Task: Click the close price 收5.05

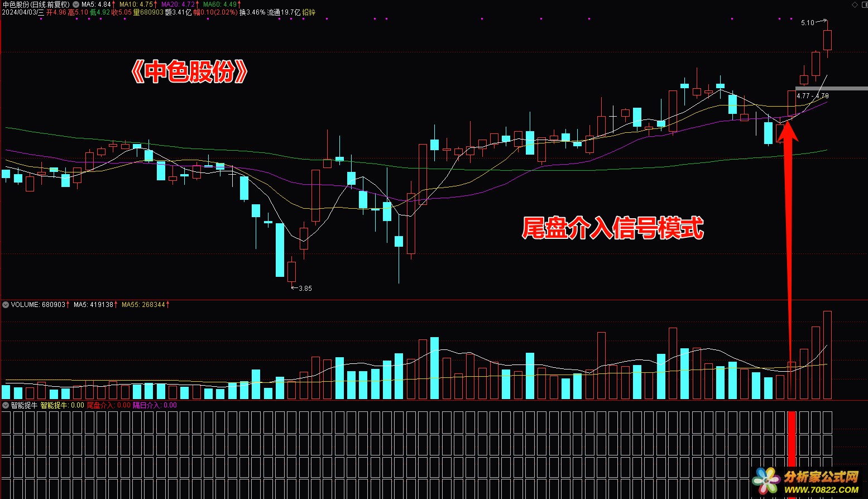Action: (x=122, y=12)
